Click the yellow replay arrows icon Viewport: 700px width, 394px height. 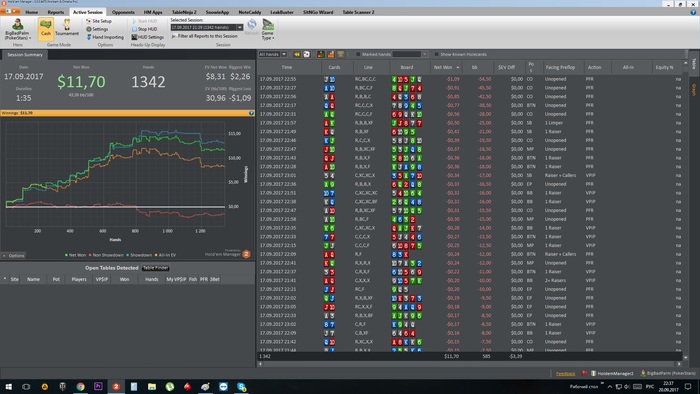click(297, 54)
